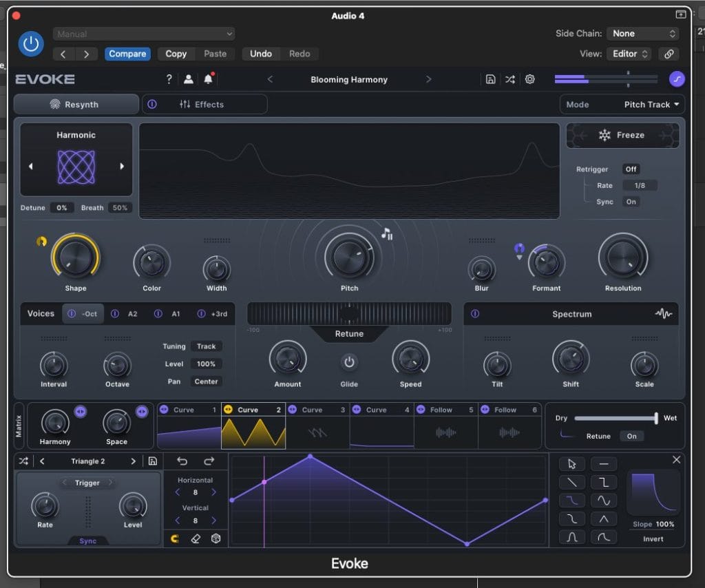Click the Compare button
The image size is (705, 588).
pos(127,54)
